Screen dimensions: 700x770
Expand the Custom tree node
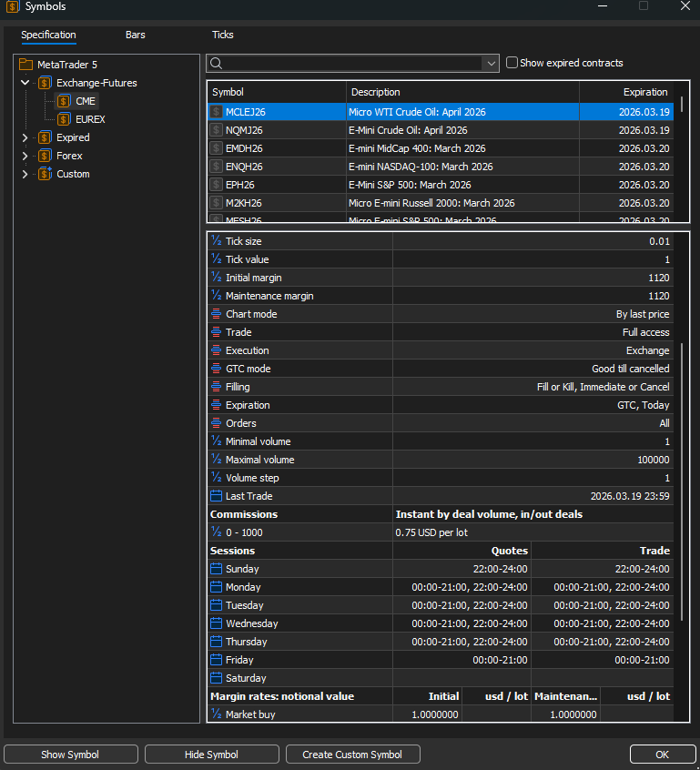[x=25, y=174]
